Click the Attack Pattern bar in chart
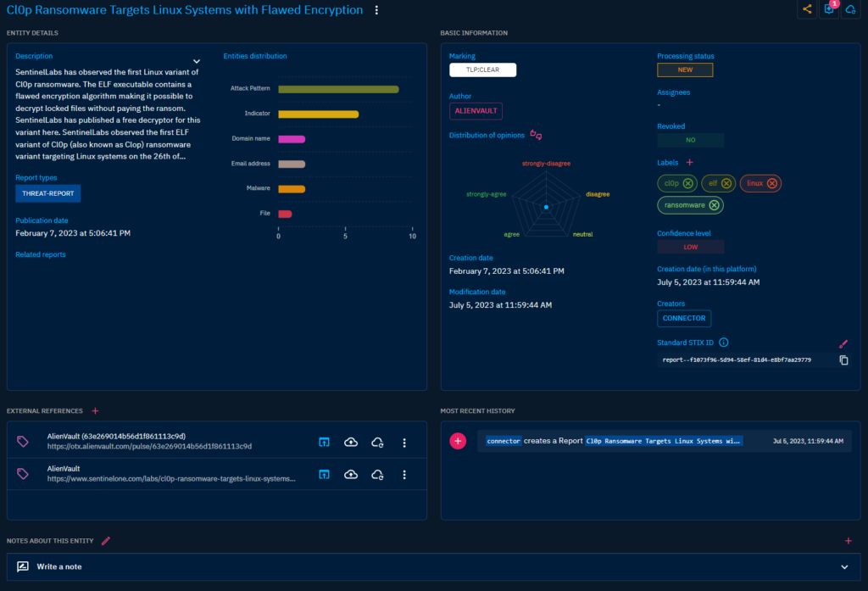The image size is (868, 591). click(338, 89)
